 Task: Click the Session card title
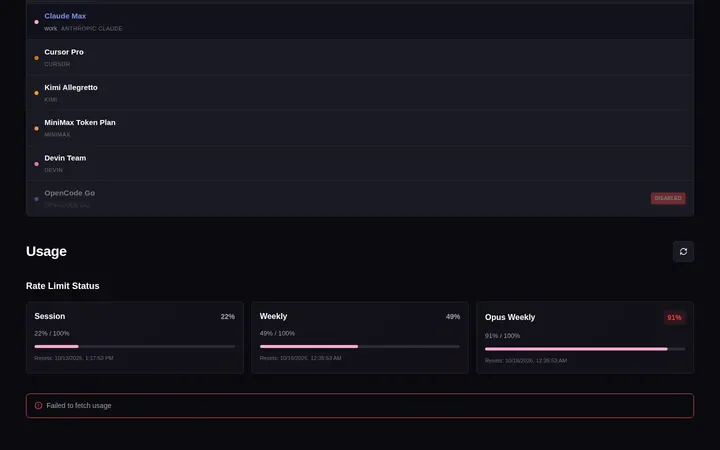pyautogui.click(x=50, y=316)
